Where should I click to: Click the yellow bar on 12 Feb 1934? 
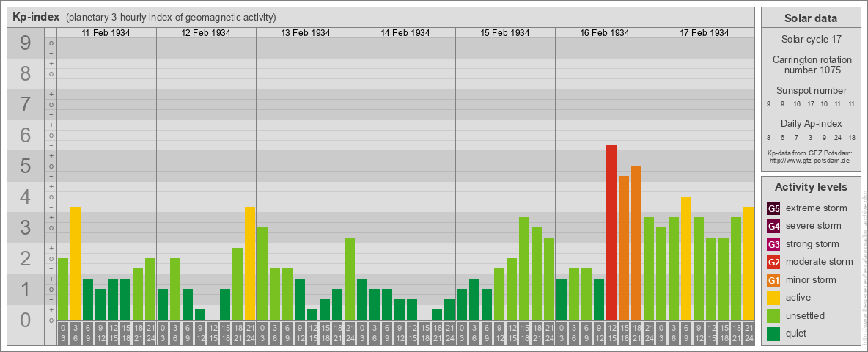250,263
